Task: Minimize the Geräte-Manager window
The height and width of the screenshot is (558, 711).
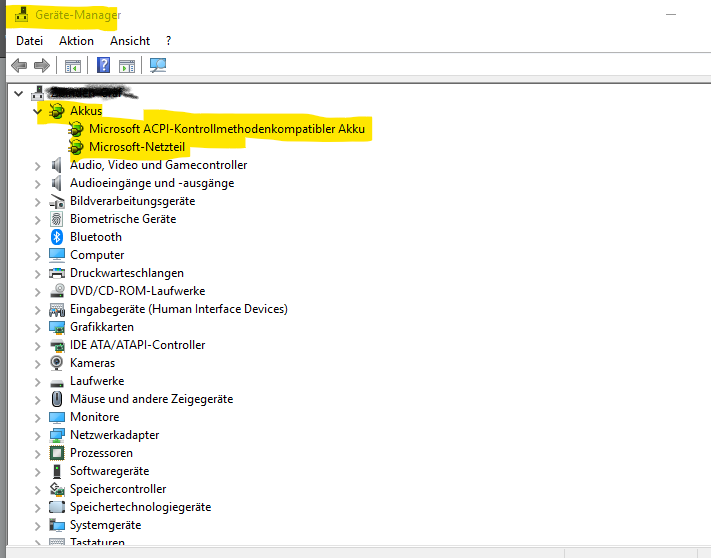Action: pyautogui.click(x=671, y=15)
